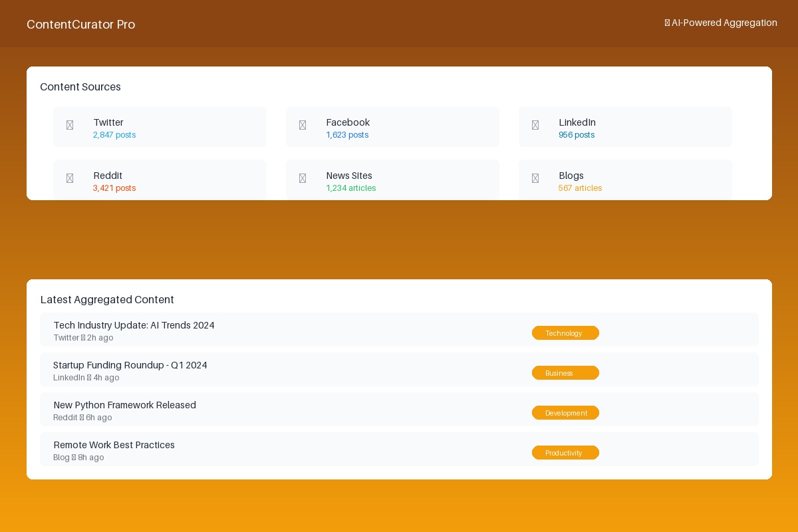
Task: Select the Development category tag
Action: click(565, 413)
